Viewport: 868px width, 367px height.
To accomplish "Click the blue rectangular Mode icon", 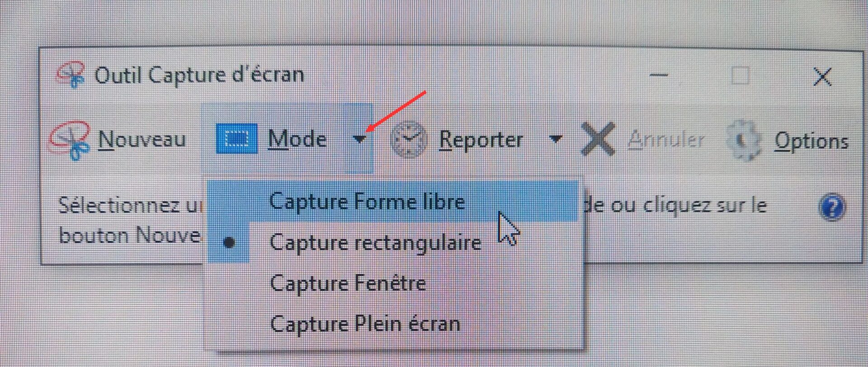I will tap(236, 139).
